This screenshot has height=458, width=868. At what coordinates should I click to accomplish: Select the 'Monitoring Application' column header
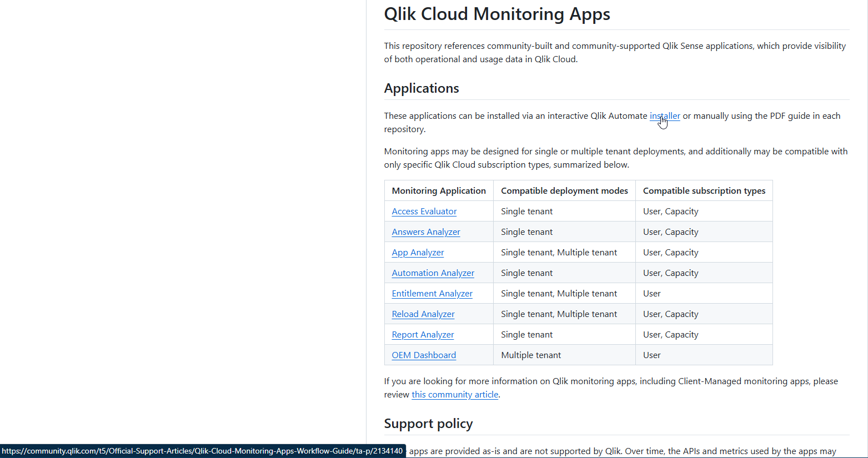pyautogui.click(x=439, y=191)
